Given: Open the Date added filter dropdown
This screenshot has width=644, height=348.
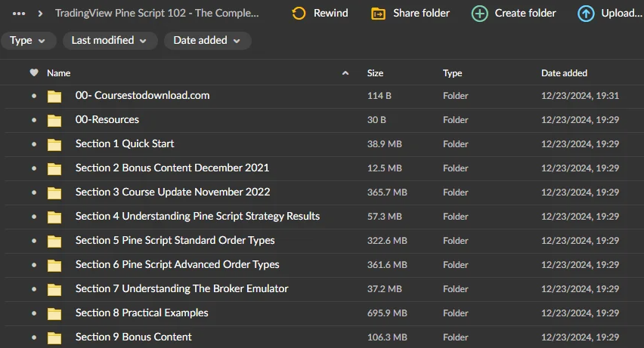Looking at the screenshot, I should pos(207,41).
